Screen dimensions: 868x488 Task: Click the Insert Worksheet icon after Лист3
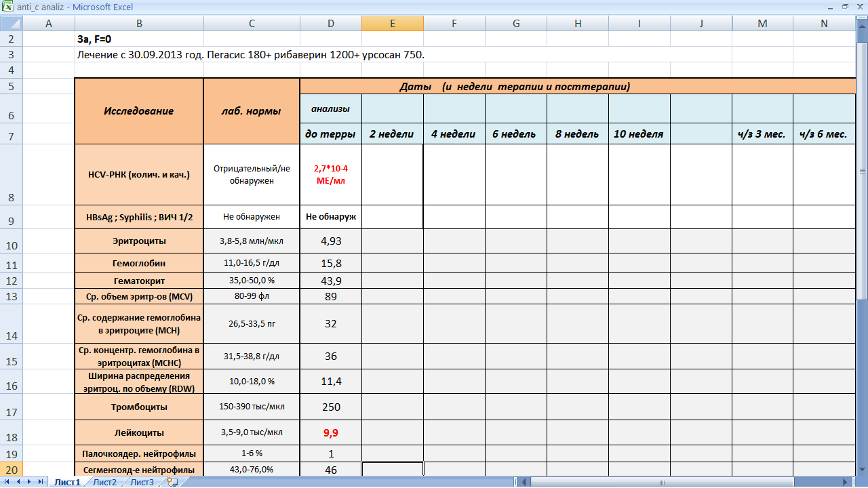coord(172,482)
